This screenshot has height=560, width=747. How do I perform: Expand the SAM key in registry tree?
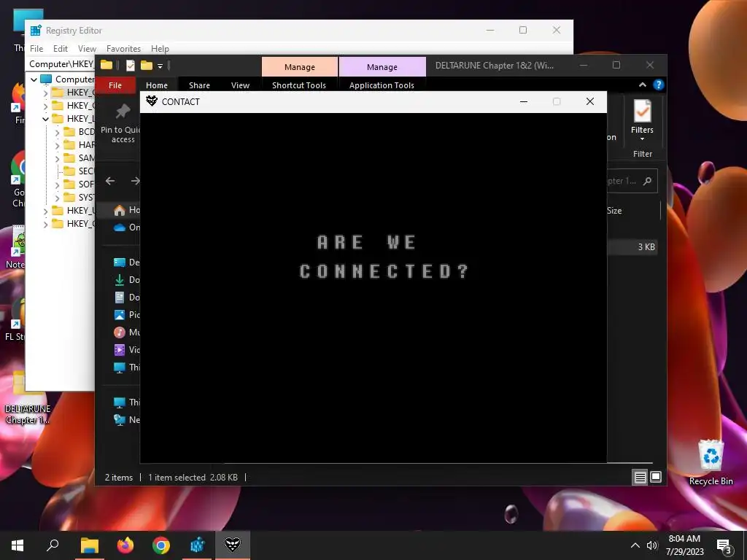57,158
